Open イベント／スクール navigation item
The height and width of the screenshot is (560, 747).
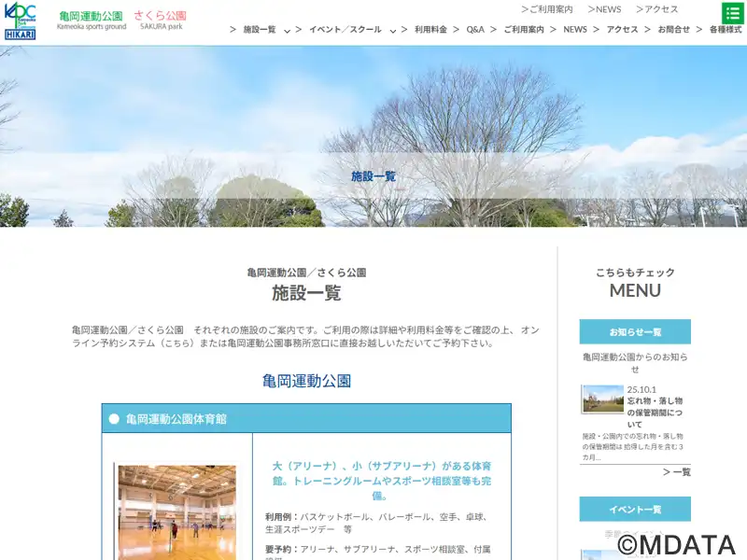[x=345, y=30]
